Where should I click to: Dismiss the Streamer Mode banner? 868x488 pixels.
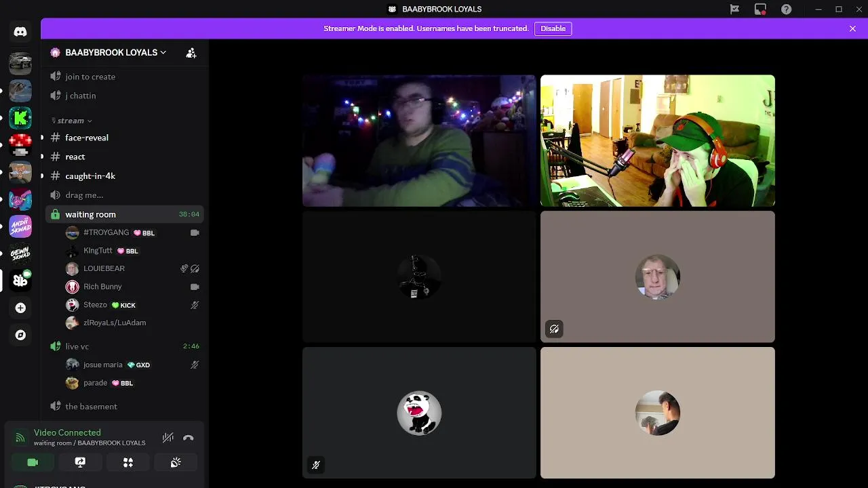pyautogui.click(x=852, y=28)
